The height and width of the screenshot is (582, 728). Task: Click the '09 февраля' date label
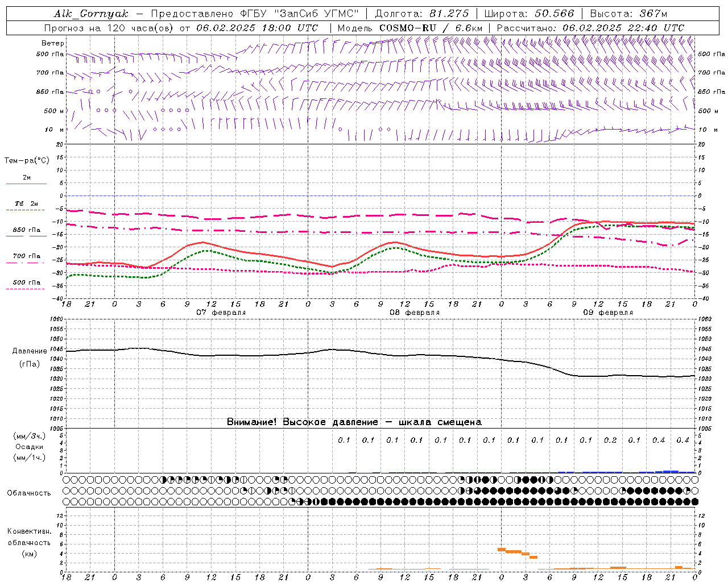pos(608,313)
